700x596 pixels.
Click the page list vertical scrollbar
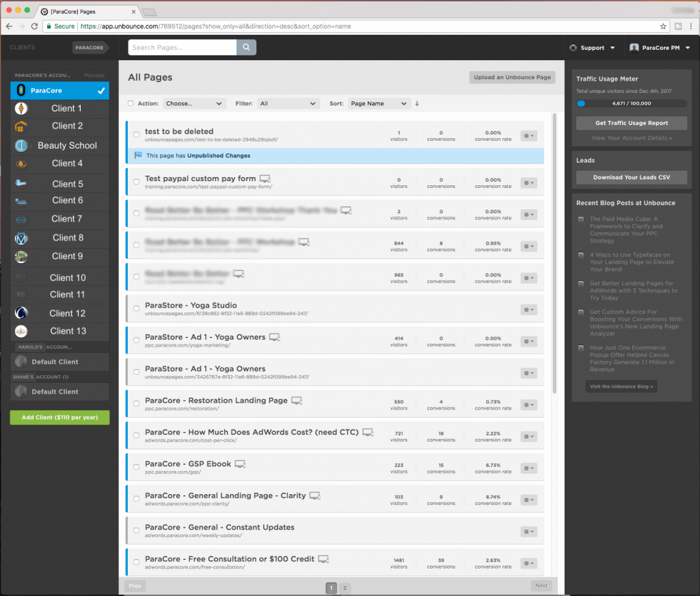pyautogui.click(x=554, y=253)
